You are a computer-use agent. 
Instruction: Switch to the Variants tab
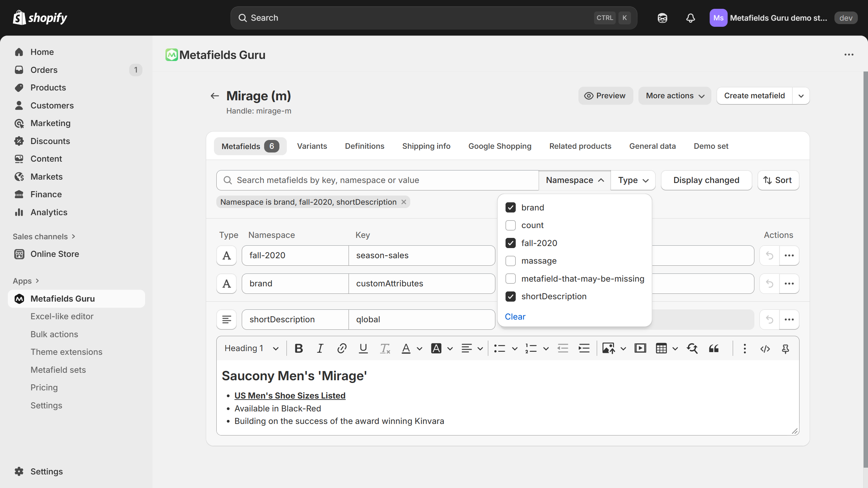[312, 146]
